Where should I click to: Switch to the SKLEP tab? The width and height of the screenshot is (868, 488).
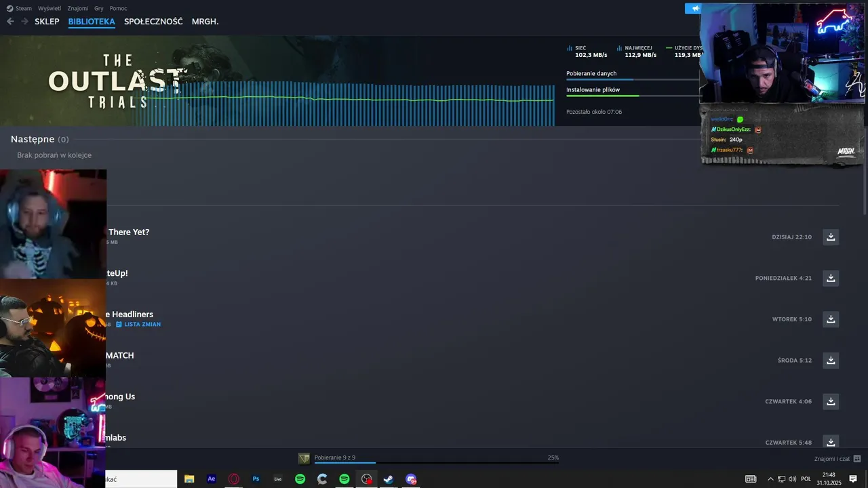[47, 22]
